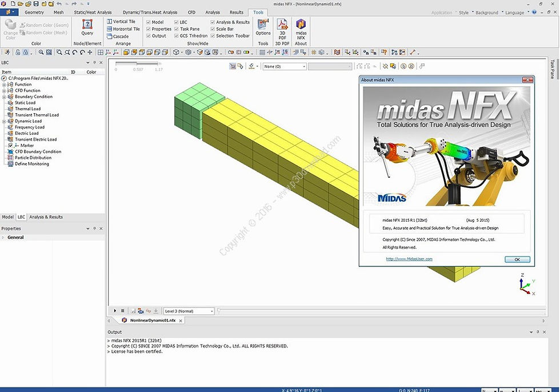Open the Geometry ribbon tab
This screenshot has height=392, width=560.
tap(34, 12)
